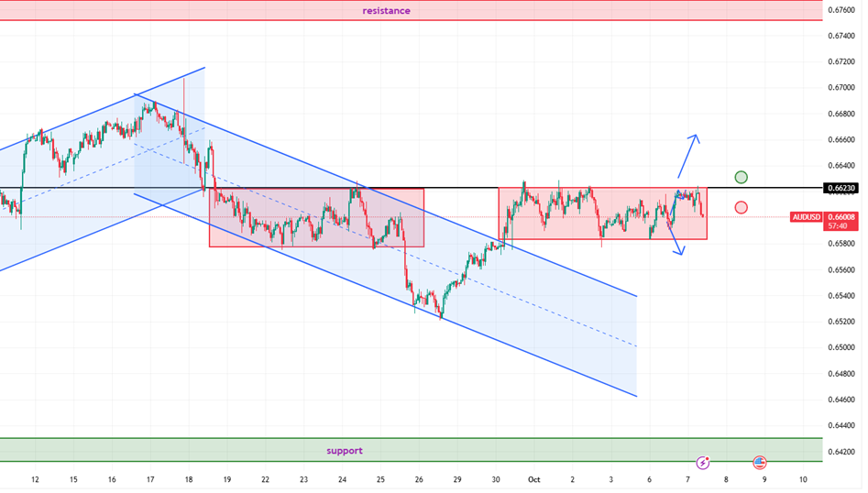Click the 0.65000 price axis value
Image resolution: width=868 pixels, height=493 pixels.
click(841, 348)
